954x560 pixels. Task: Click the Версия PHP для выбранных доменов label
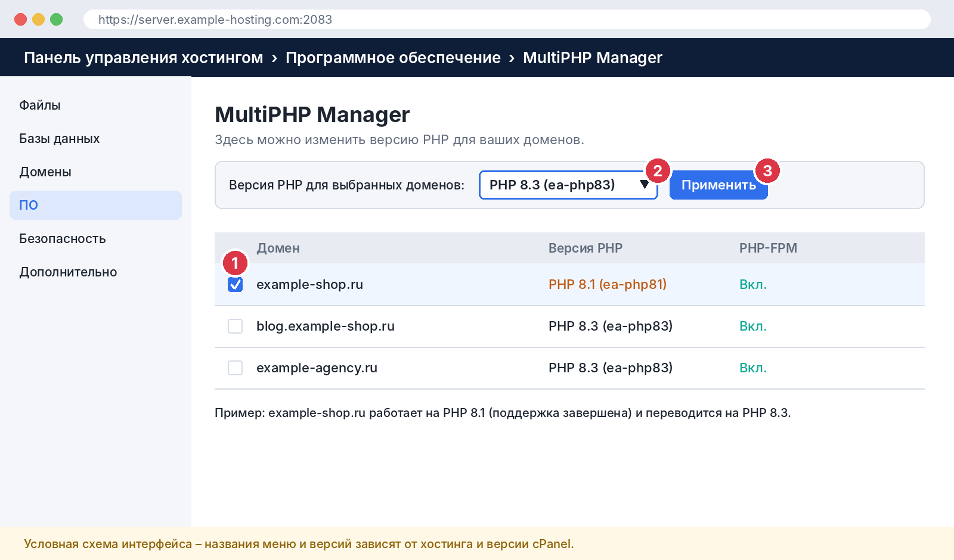point(346,185)
